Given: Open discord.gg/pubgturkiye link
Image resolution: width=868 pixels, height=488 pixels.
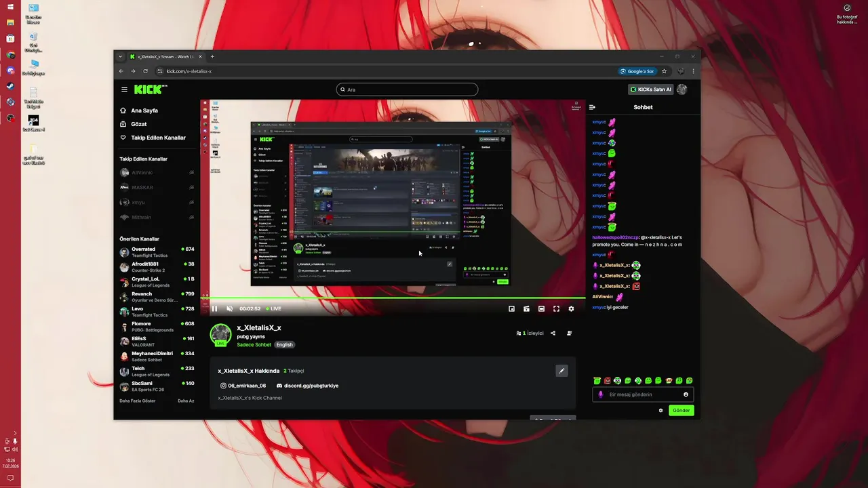Looking at the screenshot, I should [307, 386].
